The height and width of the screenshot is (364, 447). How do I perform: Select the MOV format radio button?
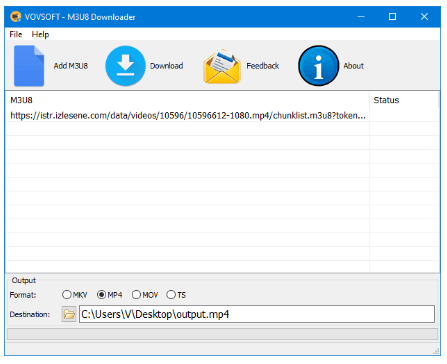coord(136,295)
